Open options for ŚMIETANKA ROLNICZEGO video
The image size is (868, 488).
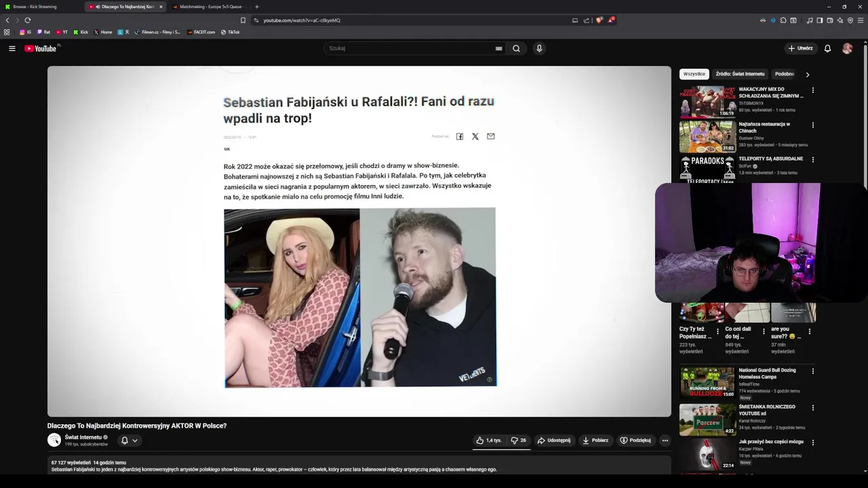coord(812,408)
